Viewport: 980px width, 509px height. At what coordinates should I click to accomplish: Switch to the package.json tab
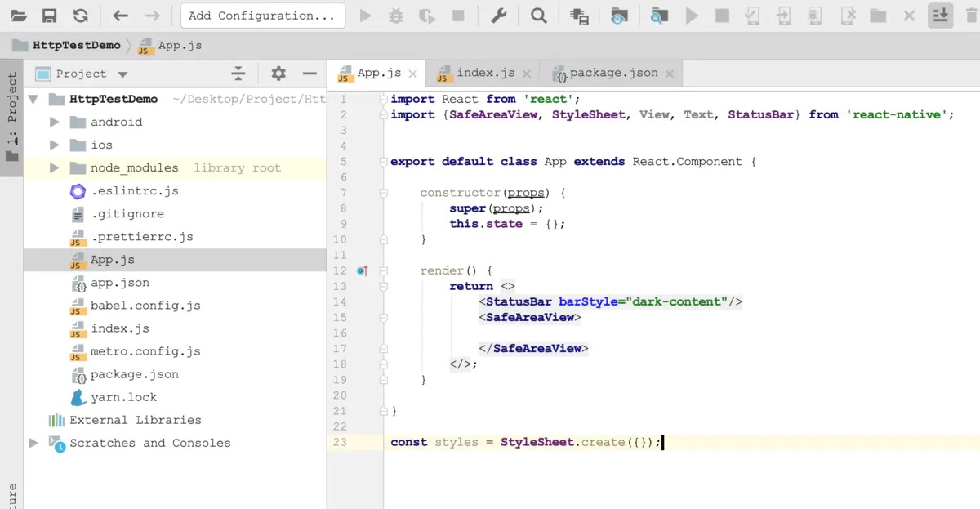tap(613, 73)
